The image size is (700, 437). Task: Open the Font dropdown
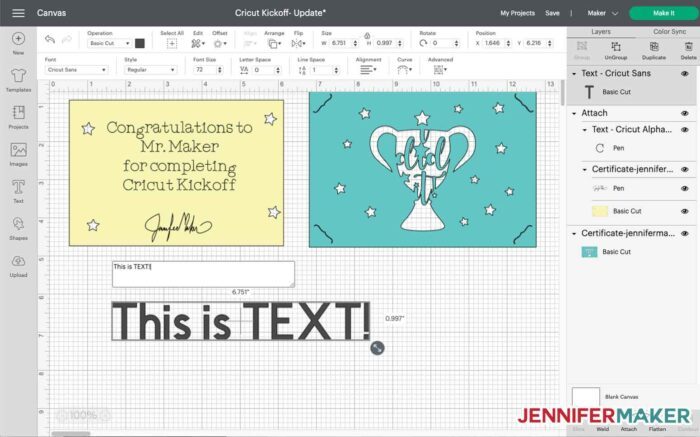click(76, 70)
